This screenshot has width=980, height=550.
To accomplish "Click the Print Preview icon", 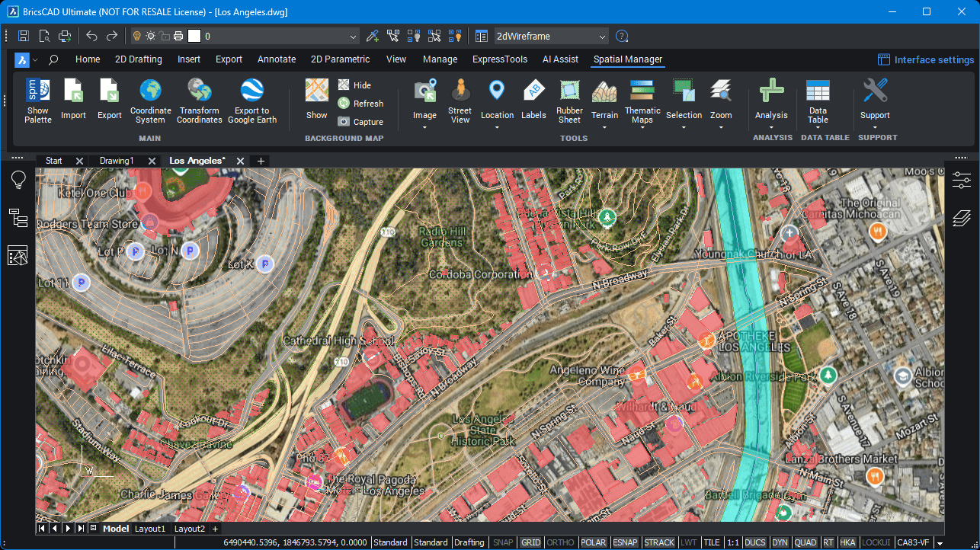I will point(44,36).
